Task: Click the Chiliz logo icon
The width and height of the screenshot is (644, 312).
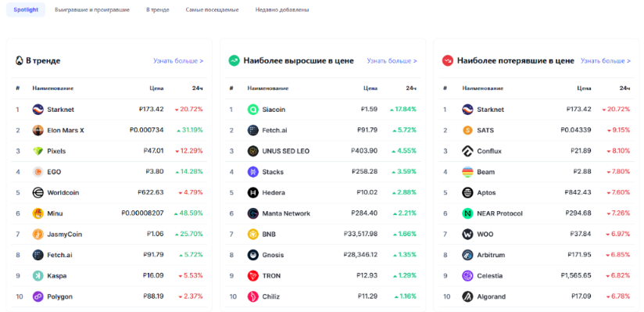Action: coord(252,296)
